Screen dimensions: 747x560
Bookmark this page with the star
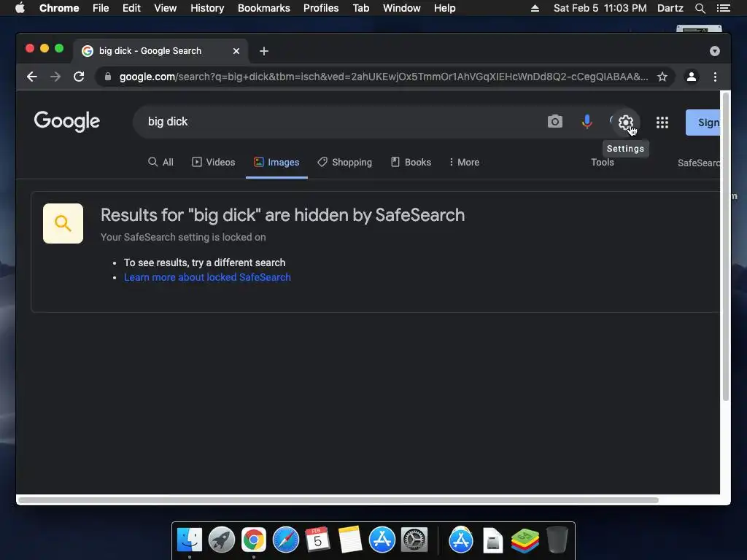(x=662, y=77)
